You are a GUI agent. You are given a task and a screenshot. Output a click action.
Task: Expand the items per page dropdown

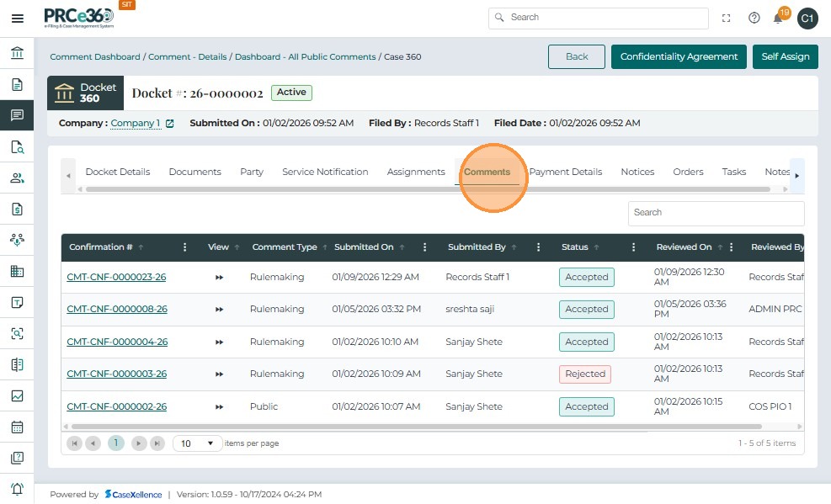[x=198, y=443]
